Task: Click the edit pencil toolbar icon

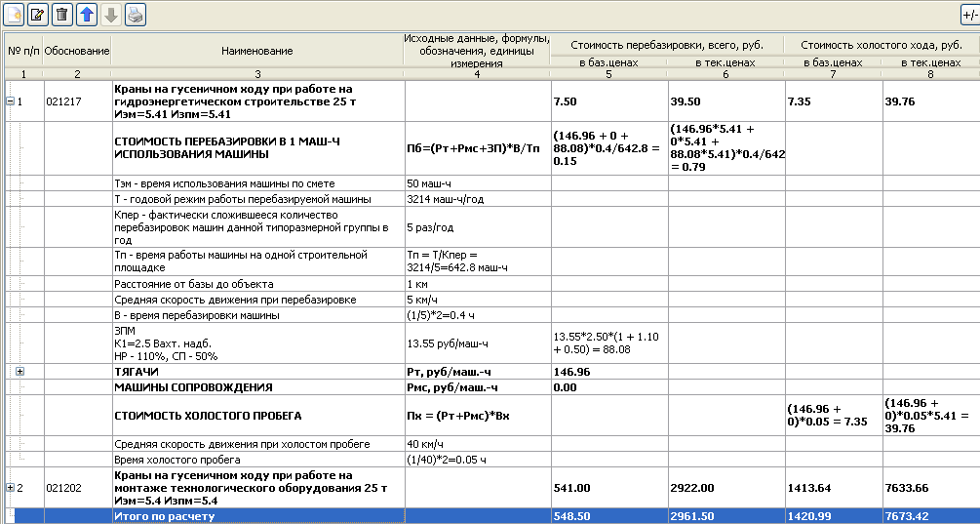Action: (37, 14)
